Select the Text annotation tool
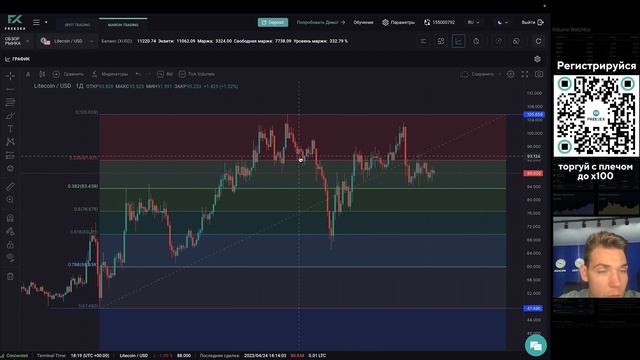 [10, 129]
